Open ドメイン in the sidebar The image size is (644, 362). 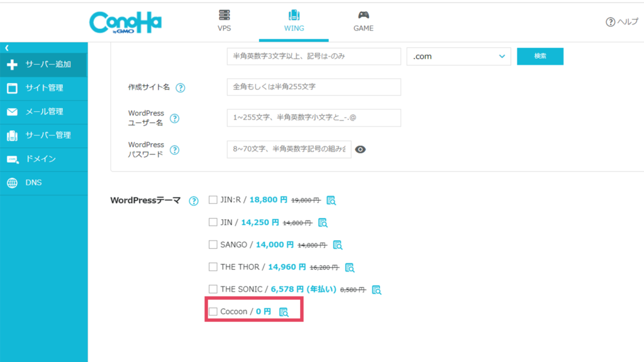[43, 159]
